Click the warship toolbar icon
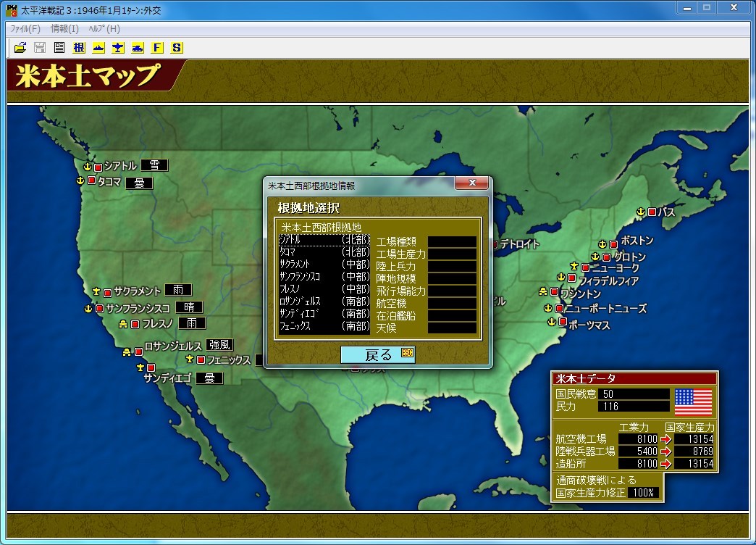 coord(98,47)
